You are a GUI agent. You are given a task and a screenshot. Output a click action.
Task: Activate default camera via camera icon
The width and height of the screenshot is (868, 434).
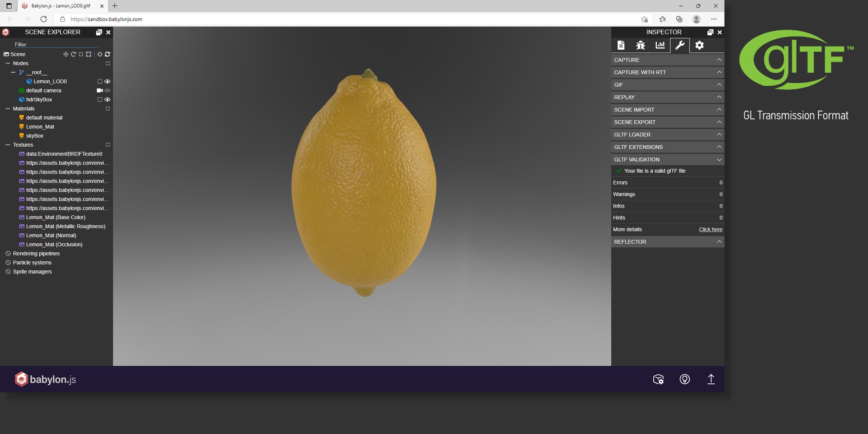tap(100, 90)
